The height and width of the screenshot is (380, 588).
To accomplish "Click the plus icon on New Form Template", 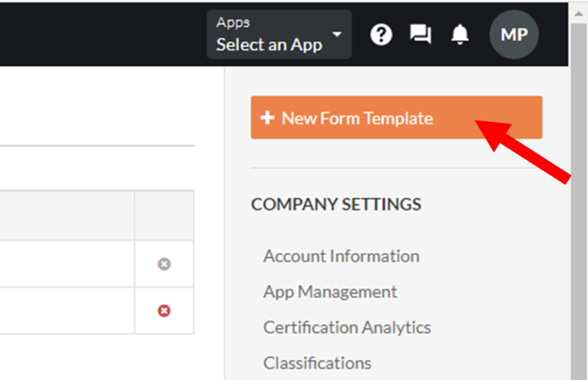I will (267, 118).
